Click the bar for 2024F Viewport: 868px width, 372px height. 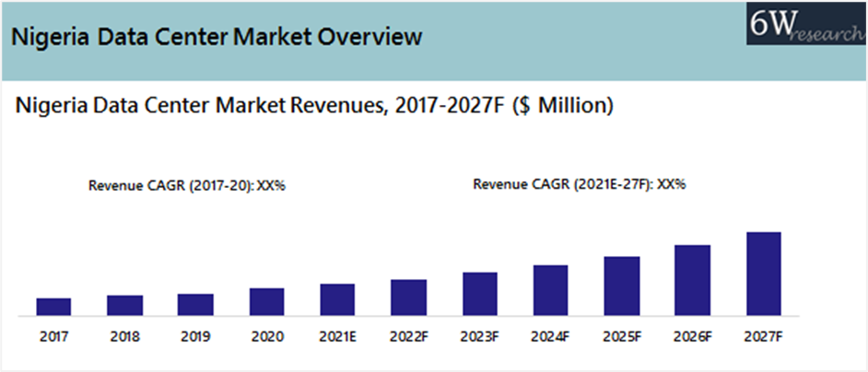pyautogui.click(x=550, y=290)
